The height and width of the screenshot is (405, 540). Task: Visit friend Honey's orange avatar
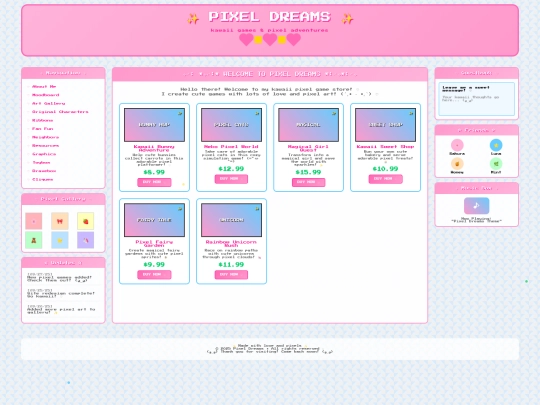457,164
